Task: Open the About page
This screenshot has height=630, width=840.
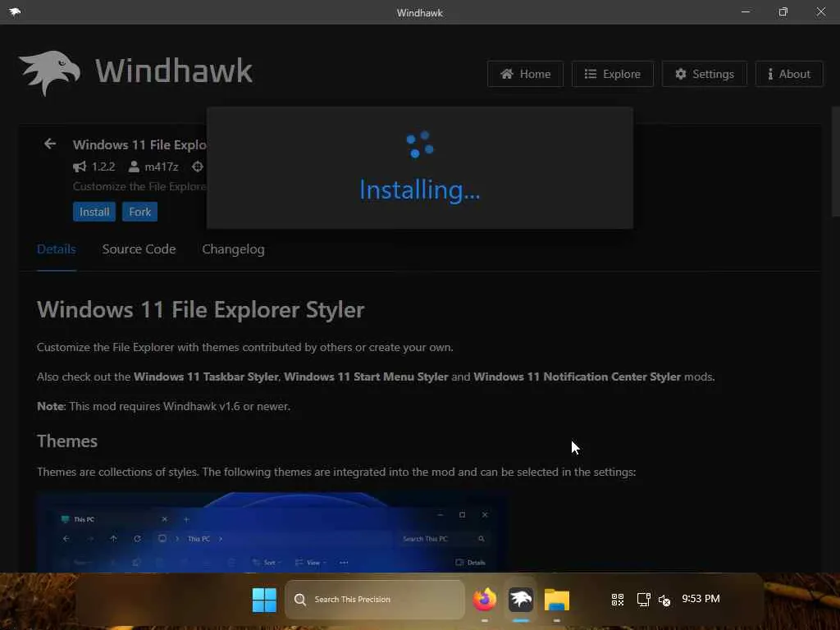Action: point(789,74)
